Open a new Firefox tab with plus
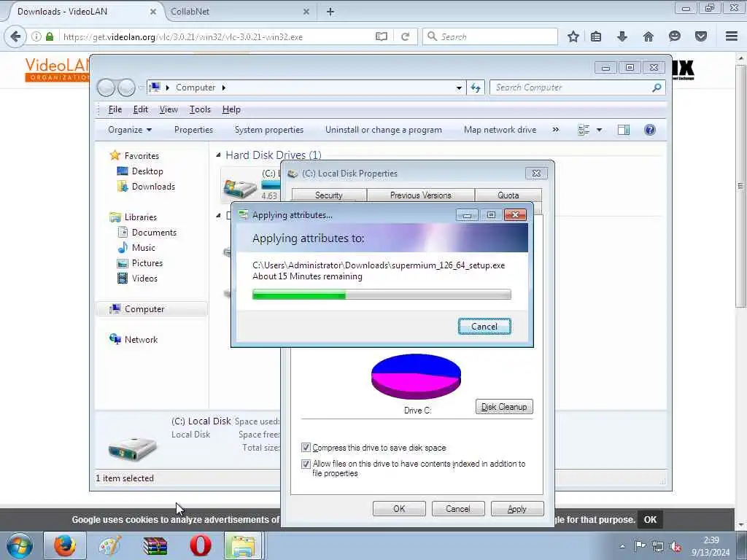 (x=330, y=12)
